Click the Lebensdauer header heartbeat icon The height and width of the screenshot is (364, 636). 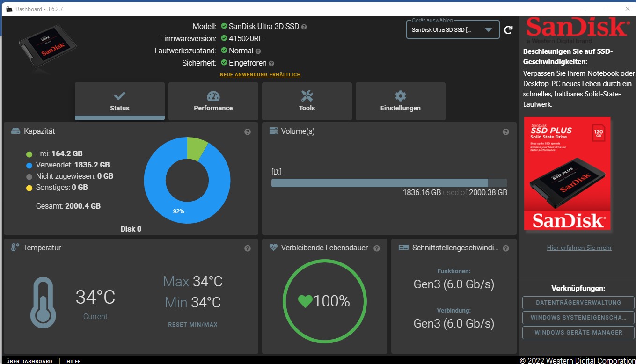coord(274,248)
